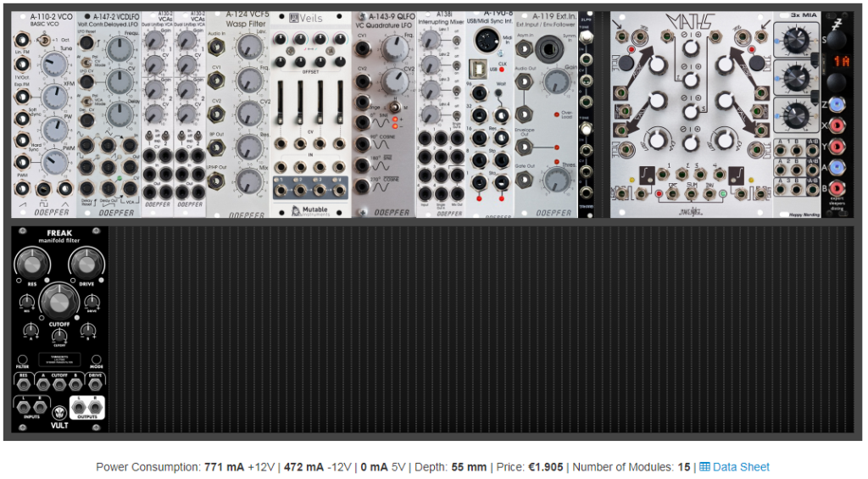868x479 pixels.
Task: Push the Wait button on A-190-8
Action: [x=499, y=93]
